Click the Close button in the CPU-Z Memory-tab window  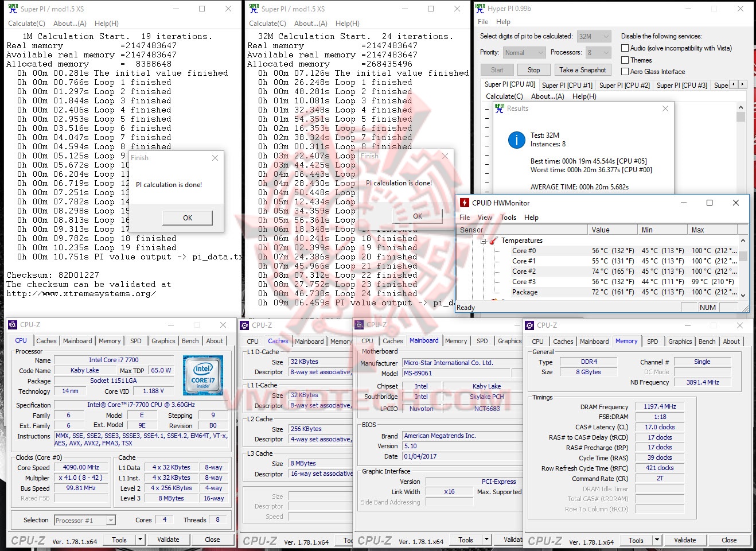(x=729, y=540)
